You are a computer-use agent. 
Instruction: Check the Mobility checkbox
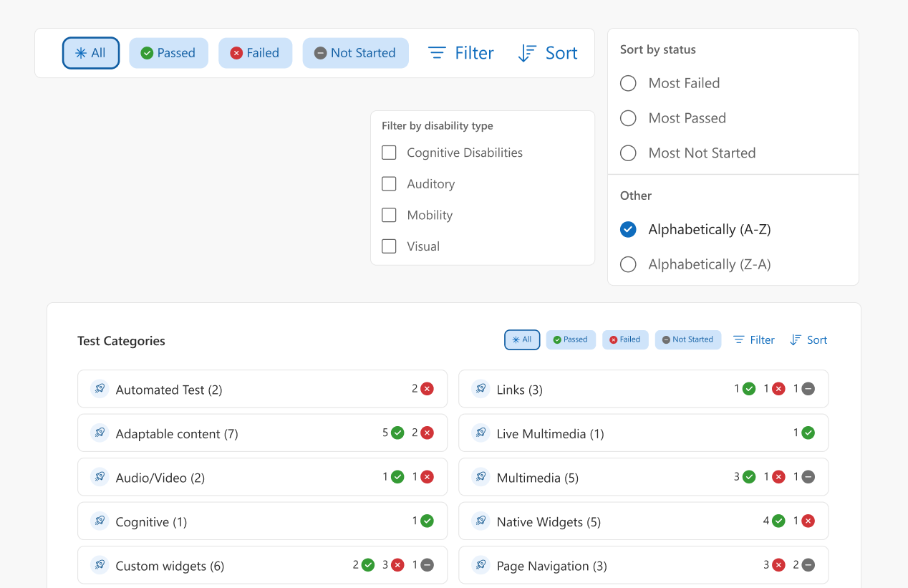[389, 215]
